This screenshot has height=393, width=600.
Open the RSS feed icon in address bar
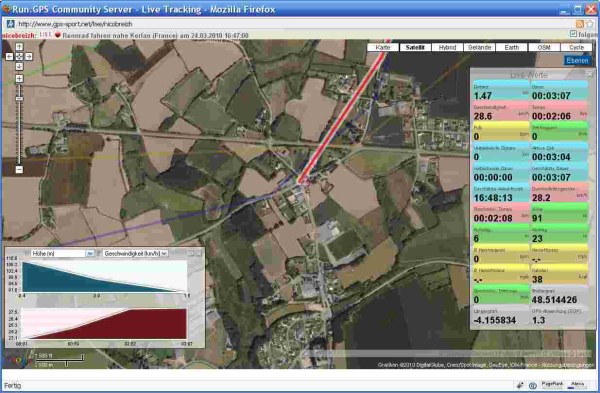pyautogui.click(x=580, y=24)
